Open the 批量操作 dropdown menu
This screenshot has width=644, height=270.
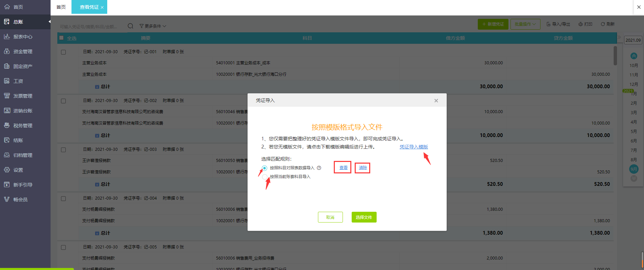pyautogui.click(x=525, y=24)
